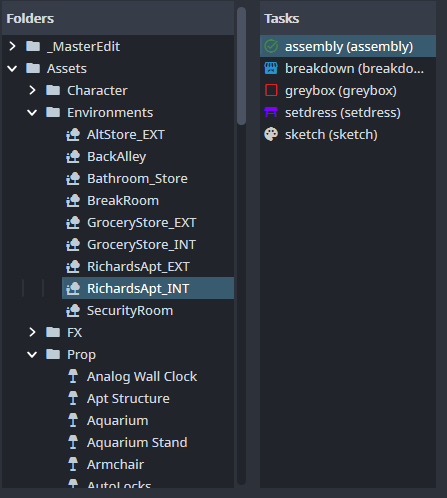Click the BreakRoom environment icon
The image size is (447, 498).
[73, 201]
